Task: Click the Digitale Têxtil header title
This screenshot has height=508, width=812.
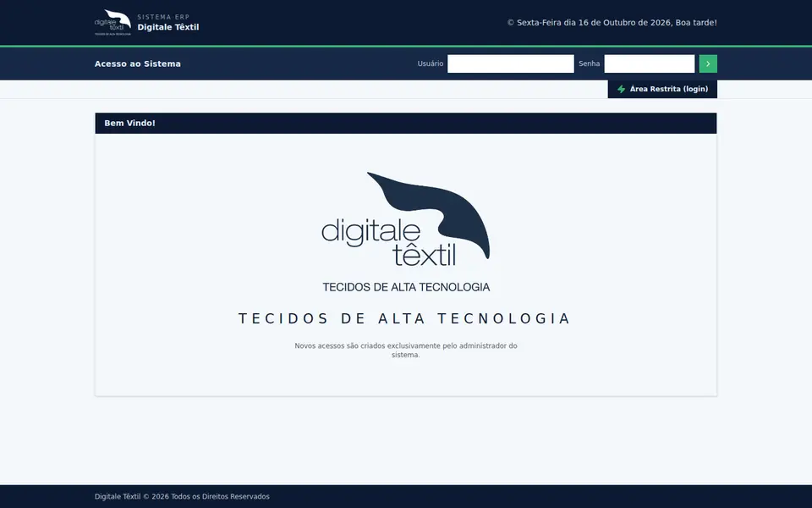Action: (168, 27)
